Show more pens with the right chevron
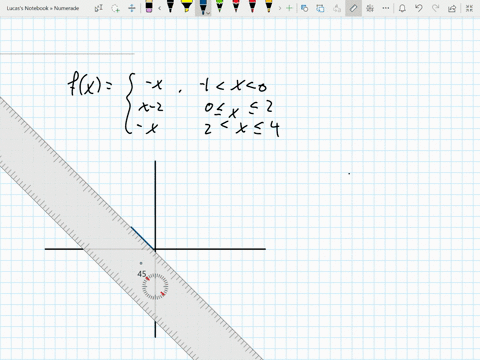 [280, 8]
